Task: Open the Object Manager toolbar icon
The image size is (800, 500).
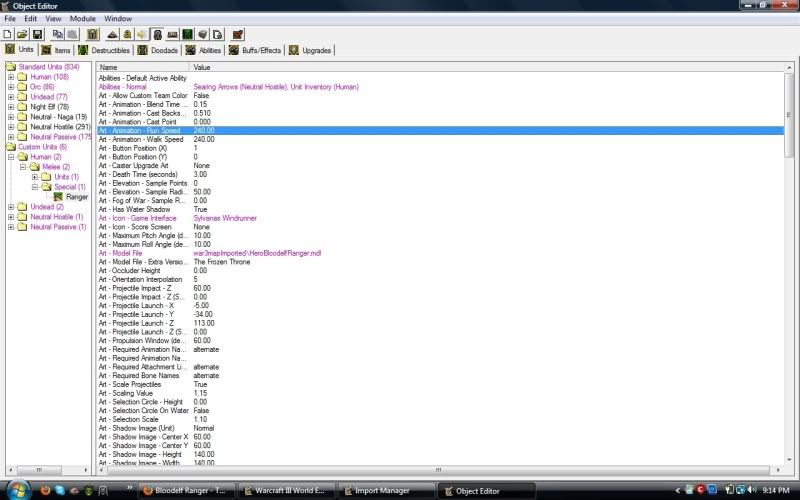Action: [203, 34]
